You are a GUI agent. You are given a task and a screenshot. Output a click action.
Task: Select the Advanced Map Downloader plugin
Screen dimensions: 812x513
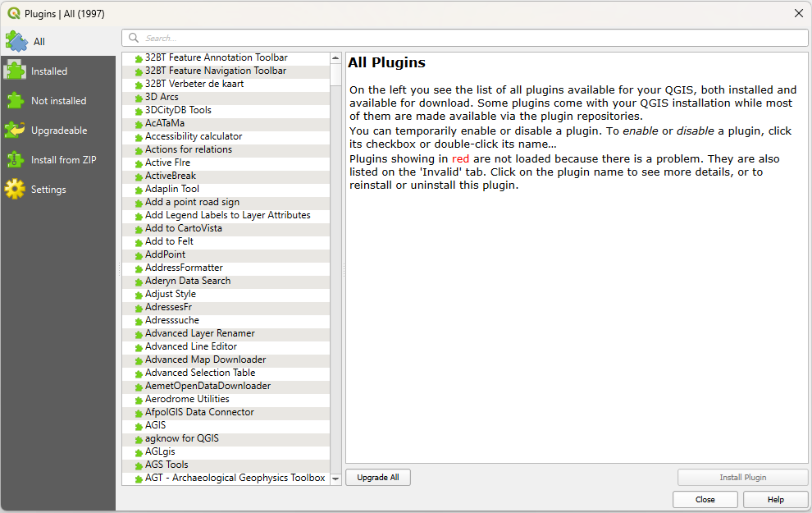click(205, 360)
